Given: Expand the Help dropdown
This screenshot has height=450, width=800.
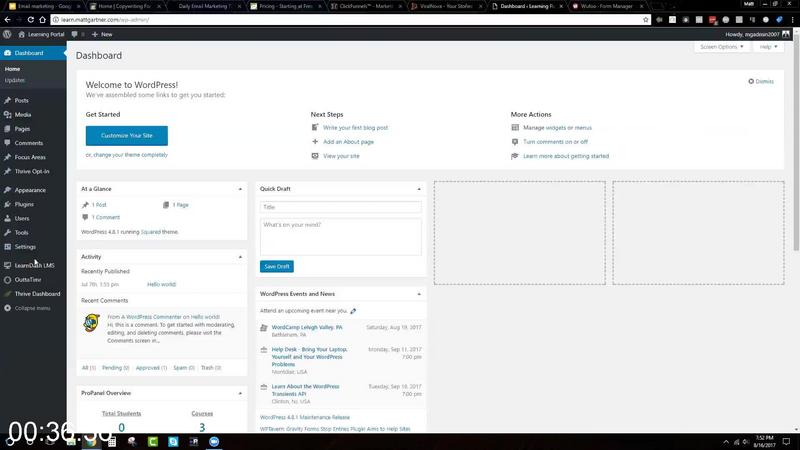Looking at the screenshot, I should [768, 47].
